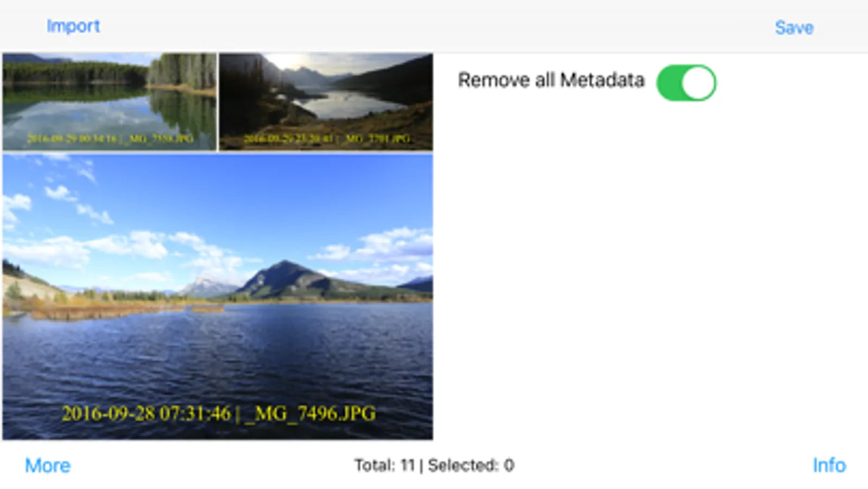Click the green part of the metadata toggle

(668, 83)
